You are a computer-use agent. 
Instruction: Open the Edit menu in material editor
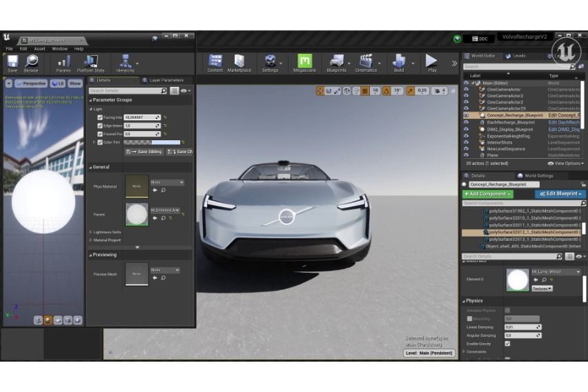tap(23, 49)
